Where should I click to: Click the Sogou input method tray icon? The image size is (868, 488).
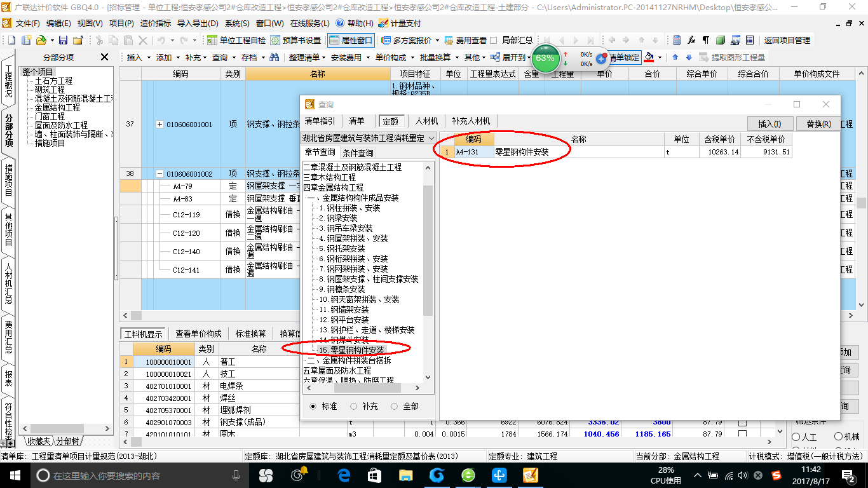point(776,475)
